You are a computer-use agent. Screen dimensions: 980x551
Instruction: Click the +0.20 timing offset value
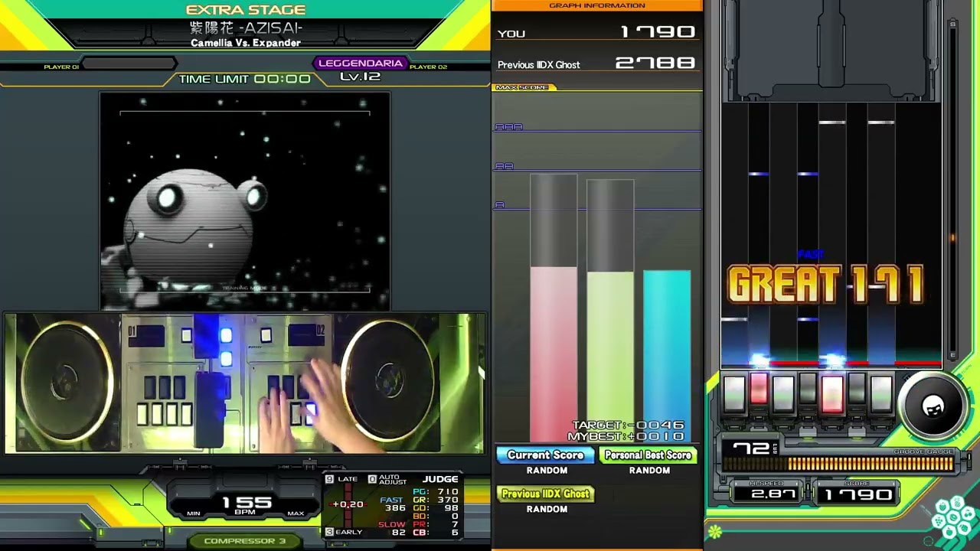point(348,505)
